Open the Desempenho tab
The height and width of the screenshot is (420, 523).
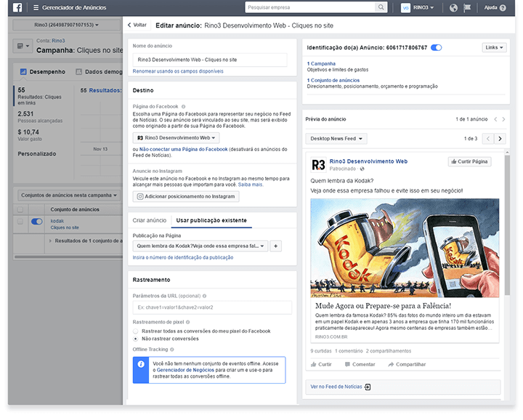click(x=43, y=72)
